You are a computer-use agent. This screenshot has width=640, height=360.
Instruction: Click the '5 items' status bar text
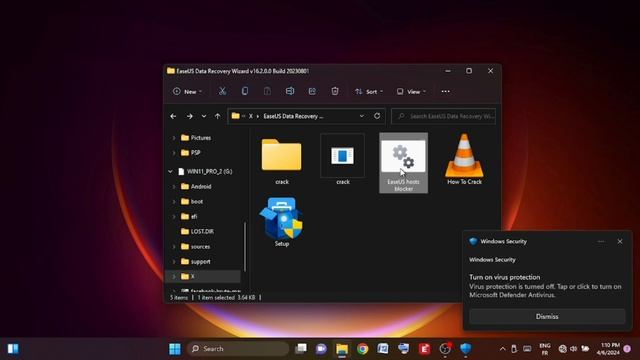pyautogui.click(x=179, y=298)
